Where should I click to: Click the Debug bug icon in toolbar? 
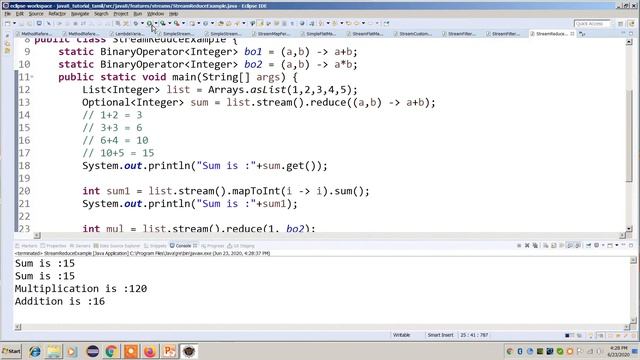coord(136,23)
